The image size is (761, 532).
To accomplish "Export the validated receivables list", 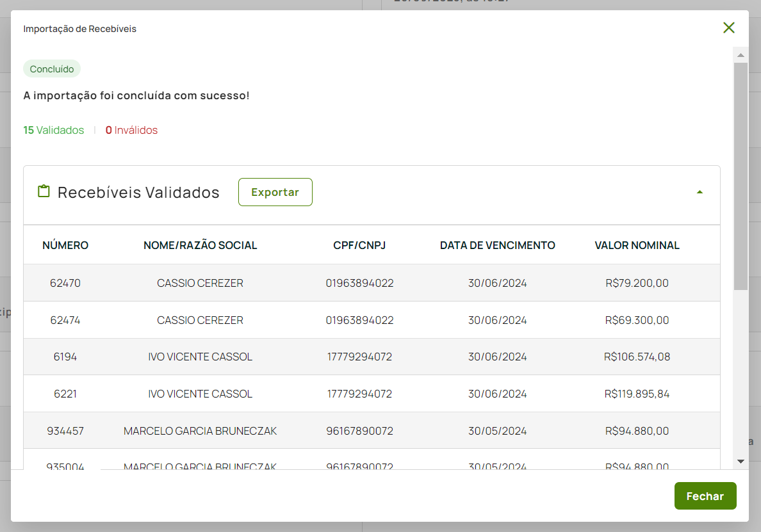I will coord(275,192).
